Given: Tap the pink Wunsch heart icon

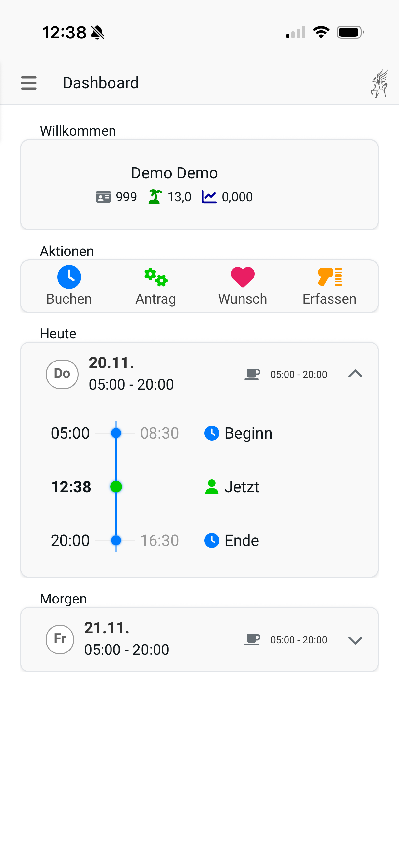Looking at the screenshot, I should pyautogui.click(x=243, y=277).
